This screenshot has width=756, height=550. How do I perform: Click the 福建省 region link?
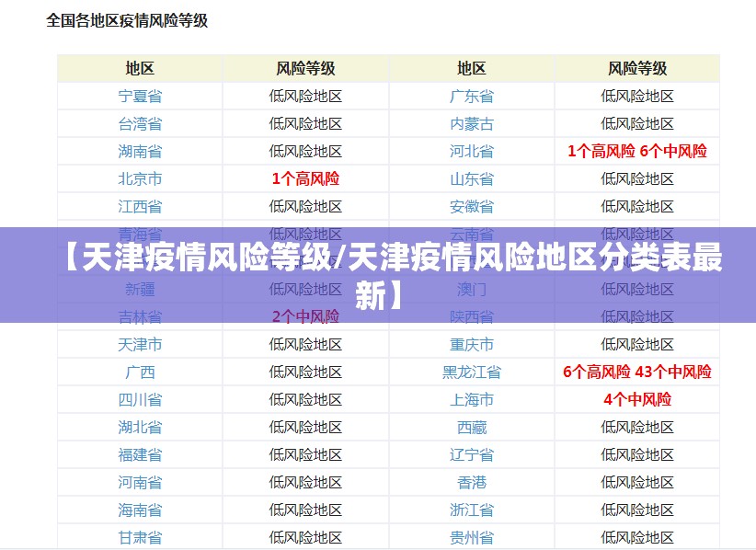click(x=140, y=454)
